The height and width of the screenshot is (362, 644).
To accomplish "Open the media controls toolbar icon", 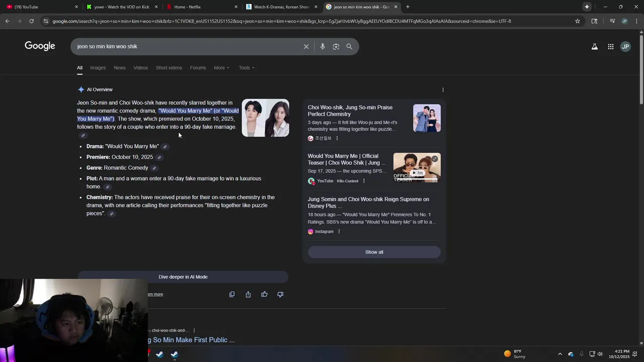I will click(612, 21).
